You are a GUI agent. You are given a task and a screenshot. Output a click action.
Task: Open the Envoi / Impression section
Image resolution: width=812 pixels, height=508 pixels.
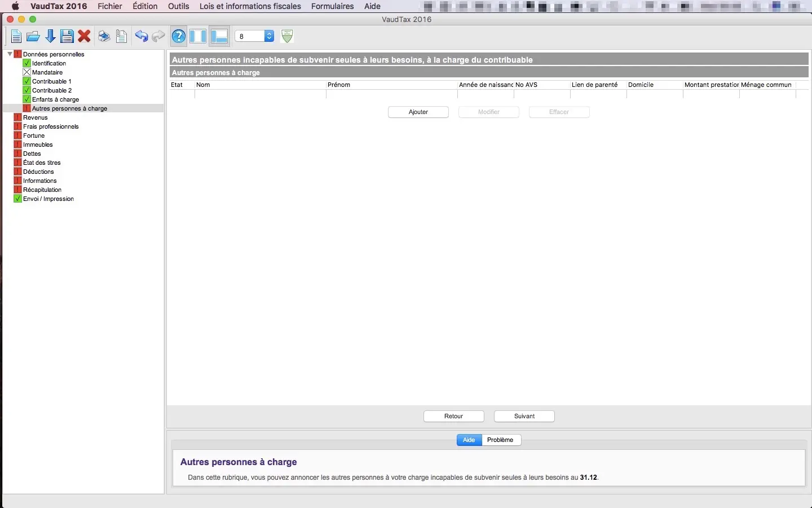(48, 199)
